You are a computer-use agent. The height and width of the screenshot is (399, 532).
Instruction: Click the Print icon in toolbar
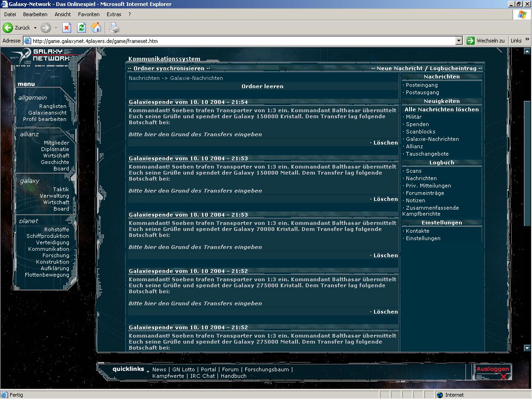point(114,28)
